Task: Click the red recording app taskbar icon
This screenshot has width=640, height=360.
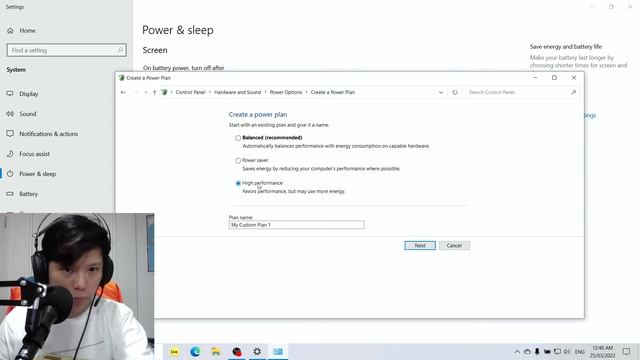Action: pyautogui.click(x=236, y=351)
